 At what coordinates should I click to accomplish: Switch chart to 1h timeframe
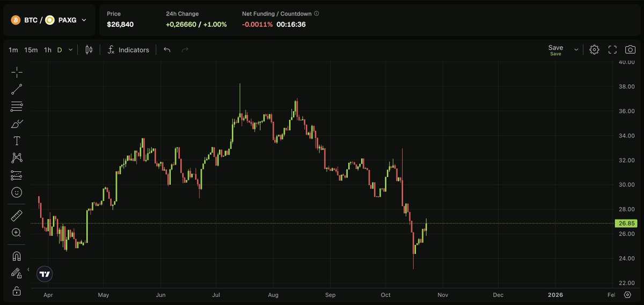click(x=48, y=50)
